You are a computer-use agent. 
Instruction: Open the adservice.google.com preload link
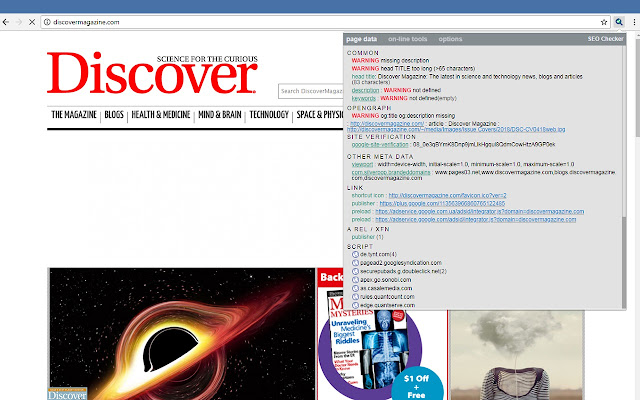(x=476, y=220)
